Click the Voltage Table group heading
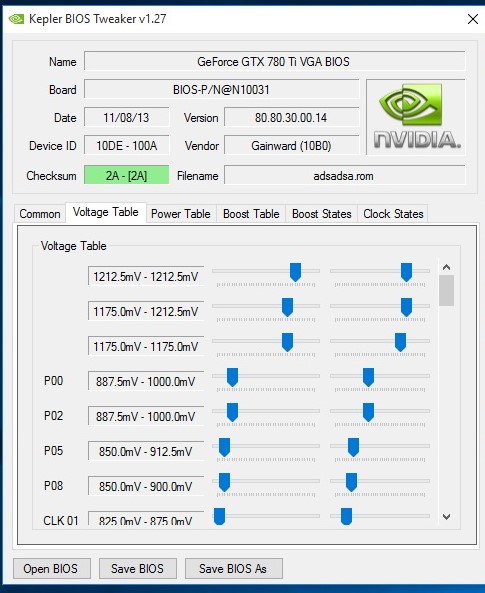This screenshot has height=593, width=485. (73, 246)
